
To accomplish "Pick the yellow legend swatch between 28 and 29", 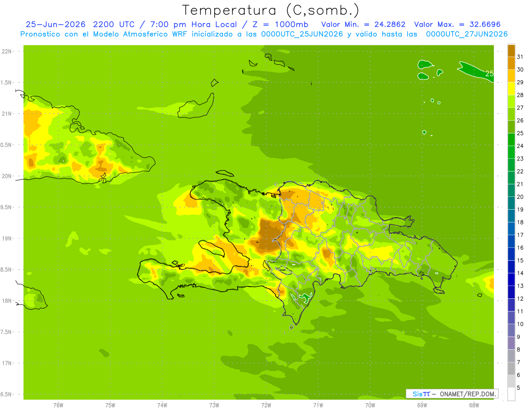I will click(x=511, y=89).
